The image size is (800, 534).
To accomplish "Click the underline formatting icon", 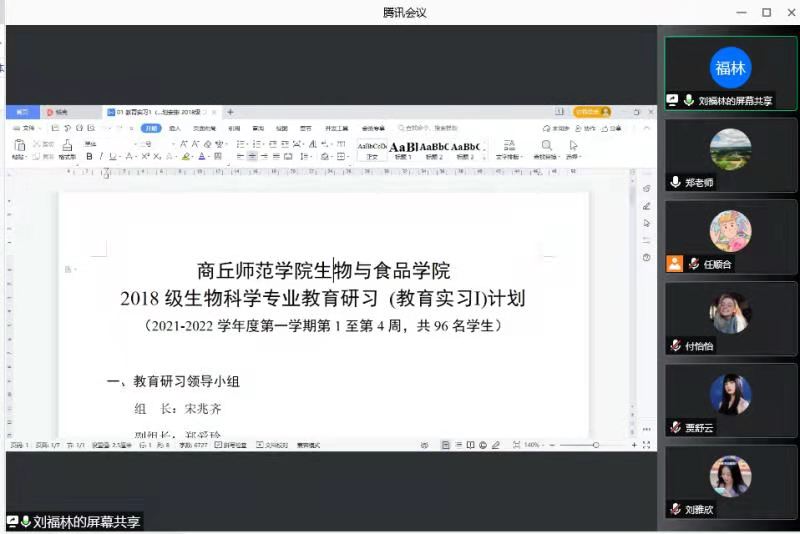I will point(112,157).
